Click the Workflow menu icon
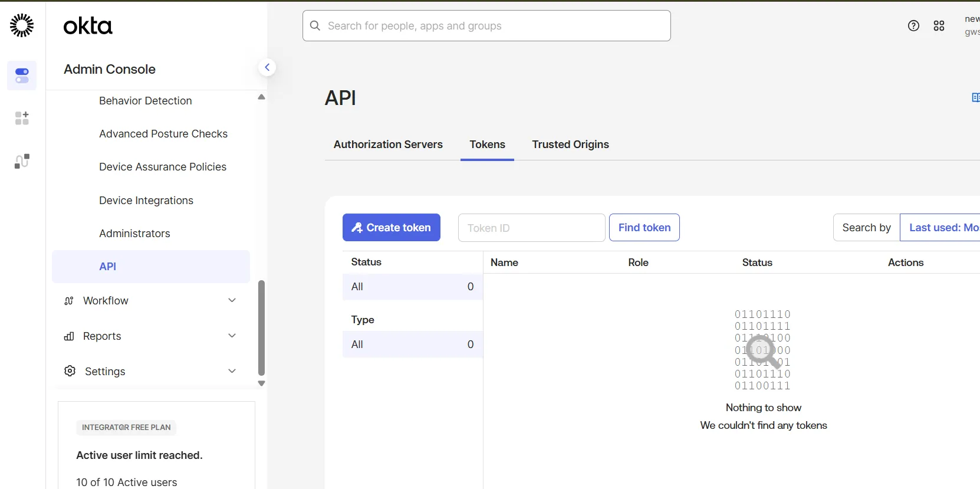 (69, 301)
